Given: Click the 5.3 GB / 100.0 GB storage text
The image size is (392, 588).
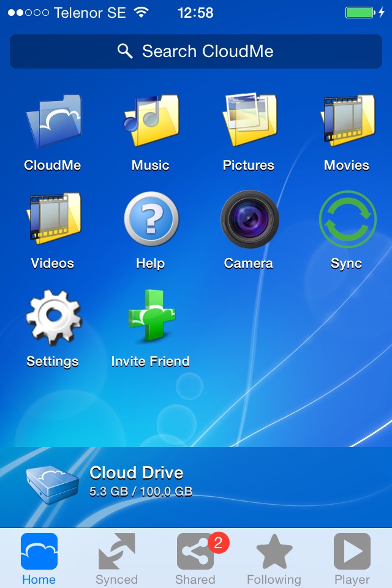Looking at the screenshot, I should [x=141, y=491].
